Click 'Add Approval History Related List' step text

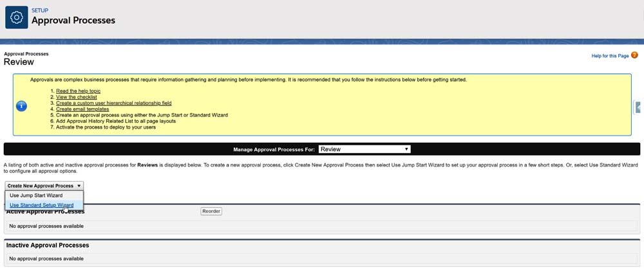pyautogui.click(x=116, y=122)
